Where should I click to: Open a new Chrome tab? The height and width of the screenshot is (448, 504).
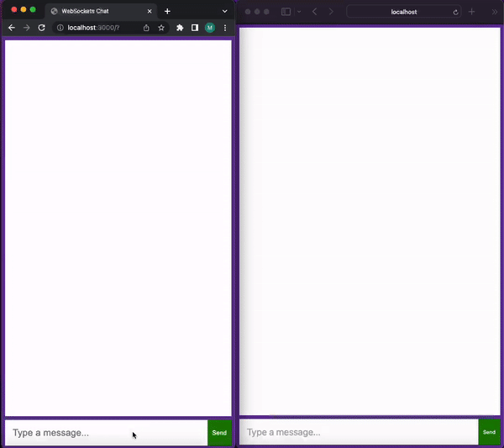[x=167, y=11]
